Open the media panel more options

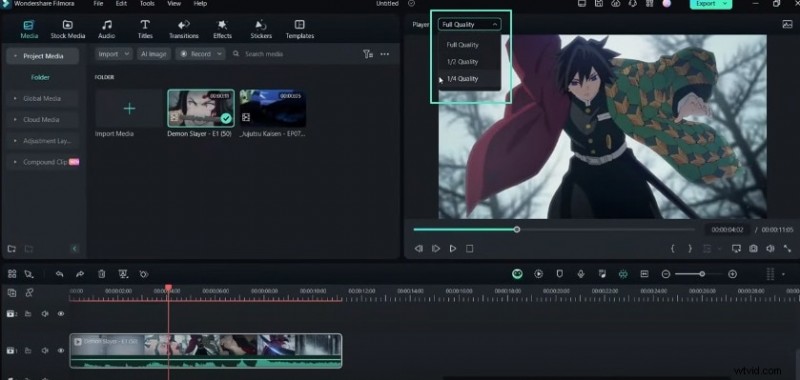(385, 54)
